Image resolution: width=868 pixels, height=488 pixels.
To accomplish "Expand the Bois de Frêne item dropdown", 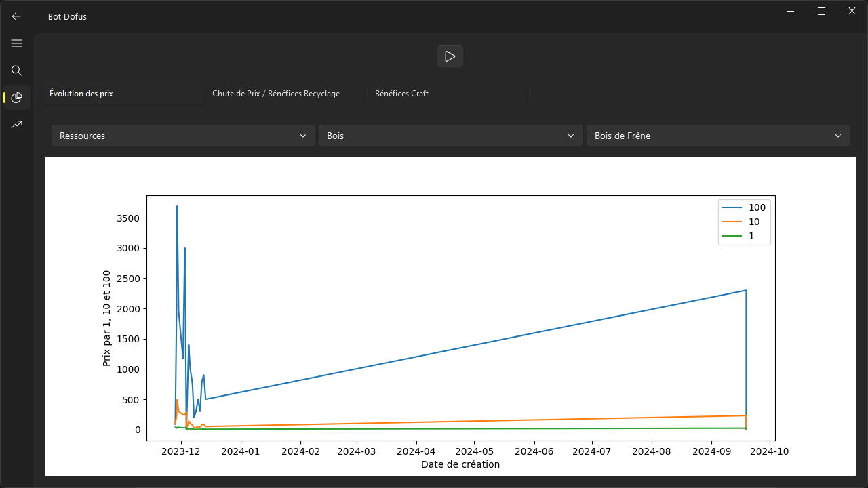I will pos(717,136).
